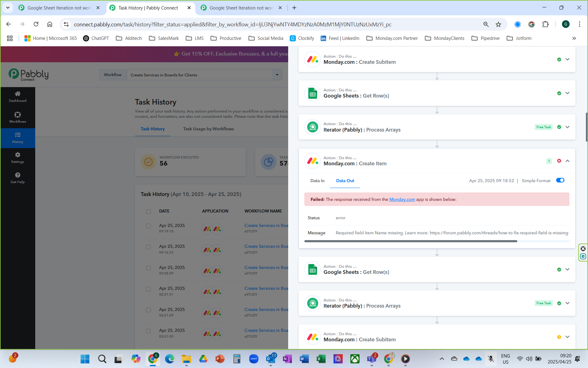Screen dimensions: 588x368
Task: Click the red failed status icon on Create Item
Action: coord(559,161)
